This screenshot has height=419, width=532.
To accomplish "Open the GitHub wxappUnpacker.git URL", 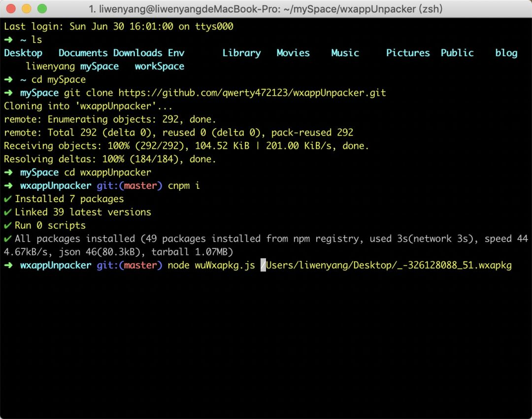I will [252, 93].
